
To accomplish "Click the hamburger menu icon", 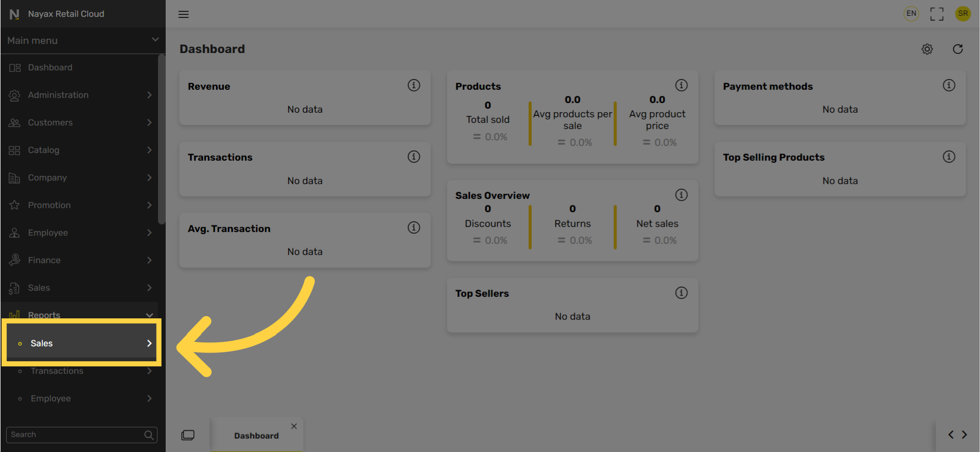I will coord(184,14).
